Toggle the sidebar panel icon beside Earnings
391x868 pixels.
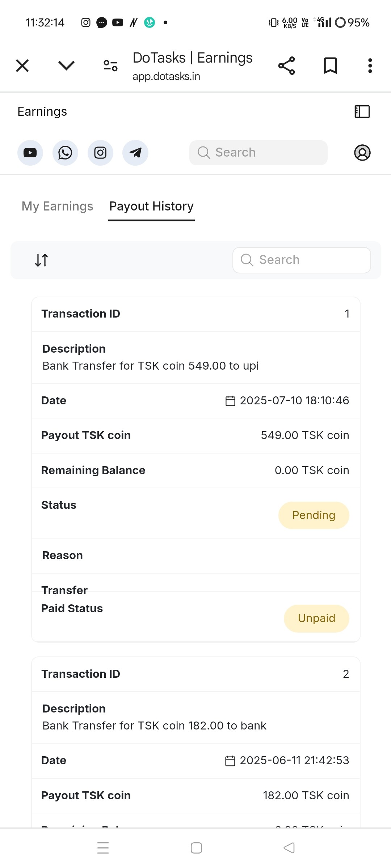[362, 112]
